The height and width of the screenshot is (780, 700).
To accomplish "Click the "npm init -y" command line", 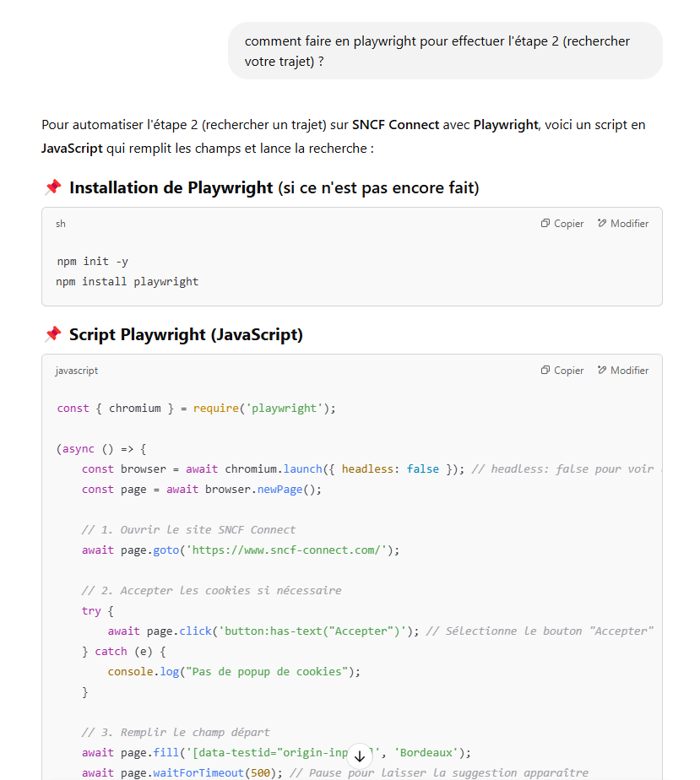I will pos(93,261).
